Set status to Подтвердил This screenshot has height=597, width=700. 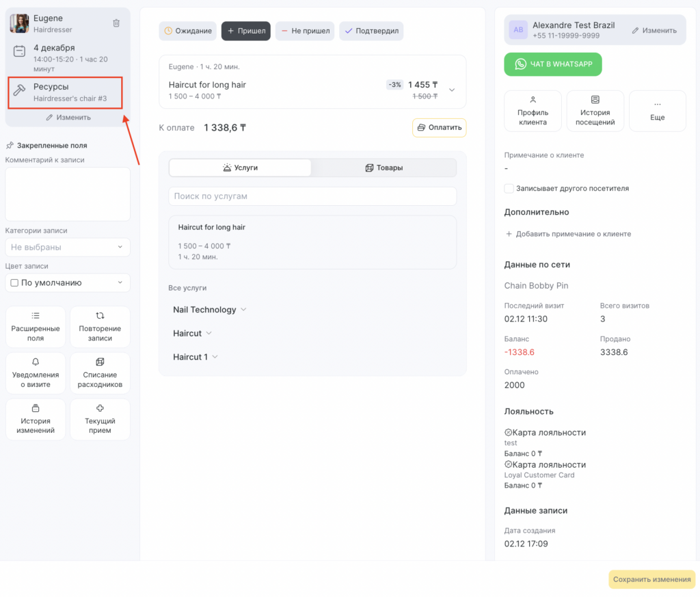click(x=371, y=31)
